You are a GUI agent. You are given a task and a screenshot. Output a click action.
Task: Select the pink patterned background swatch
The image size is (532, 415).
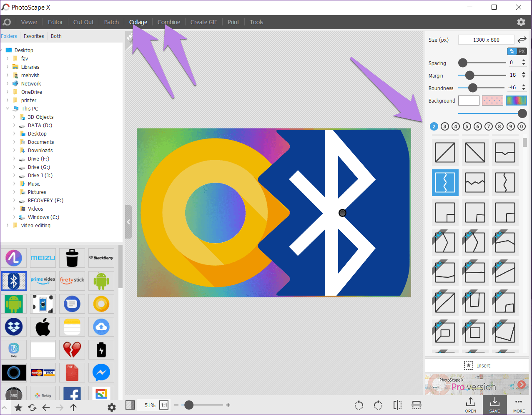[492, 100]
